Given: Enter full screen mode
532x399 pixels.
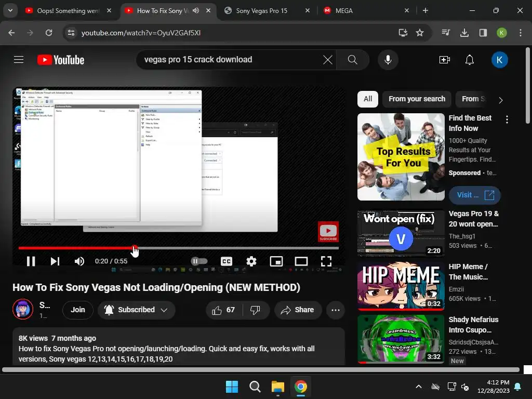Looking at the screenshot, I should 326,261.
